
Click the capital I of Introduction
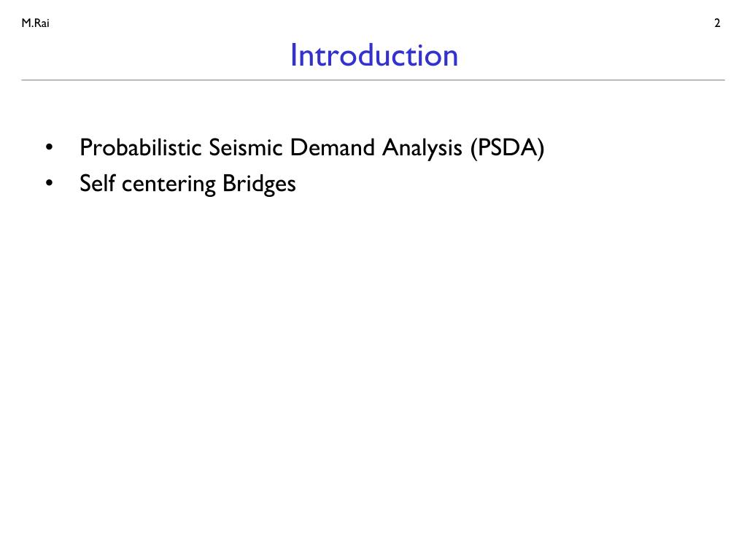293,55
